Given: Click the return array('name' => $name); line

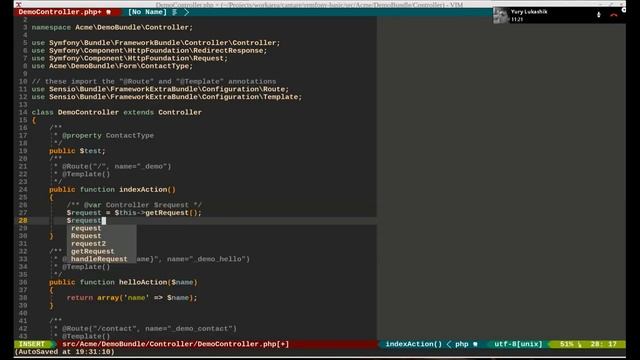Looking at the screenshot, I should pos(132,298).
